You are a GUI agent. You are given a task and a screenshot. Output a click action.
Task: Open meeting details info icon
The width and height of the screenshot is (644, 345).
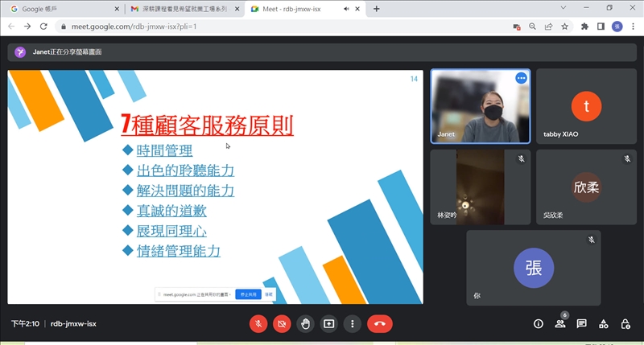click(539, 323)
